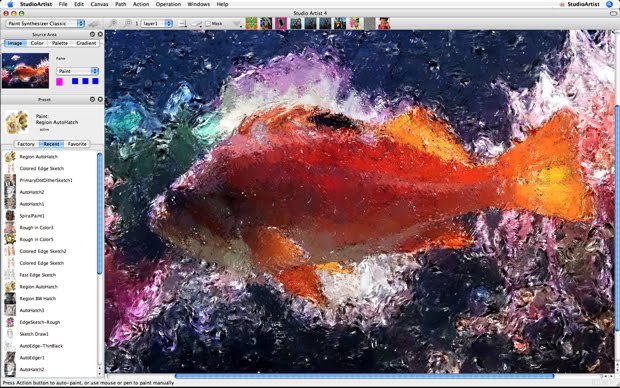The width and height of the screenshot is (620, 388).
Task: Select the Colored Edge Sketch2 preset
Action: point(49,252)
